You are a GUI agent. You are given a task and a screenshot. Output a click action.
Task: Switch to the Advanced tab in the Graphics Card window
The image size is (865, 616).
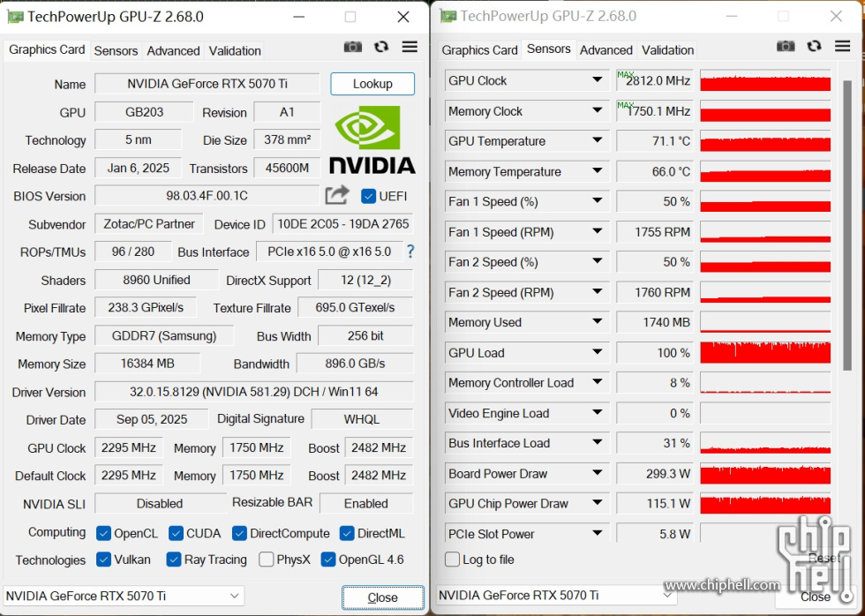173,50
